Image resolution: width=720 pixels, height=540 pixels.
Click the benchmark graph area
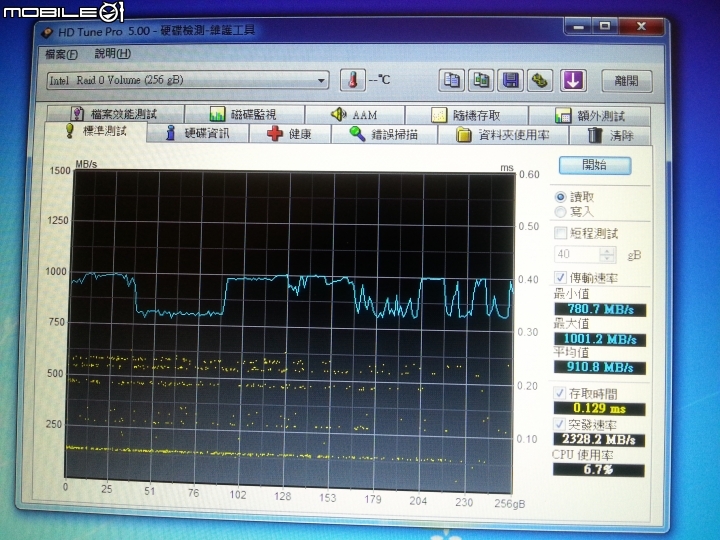point(291,332)
